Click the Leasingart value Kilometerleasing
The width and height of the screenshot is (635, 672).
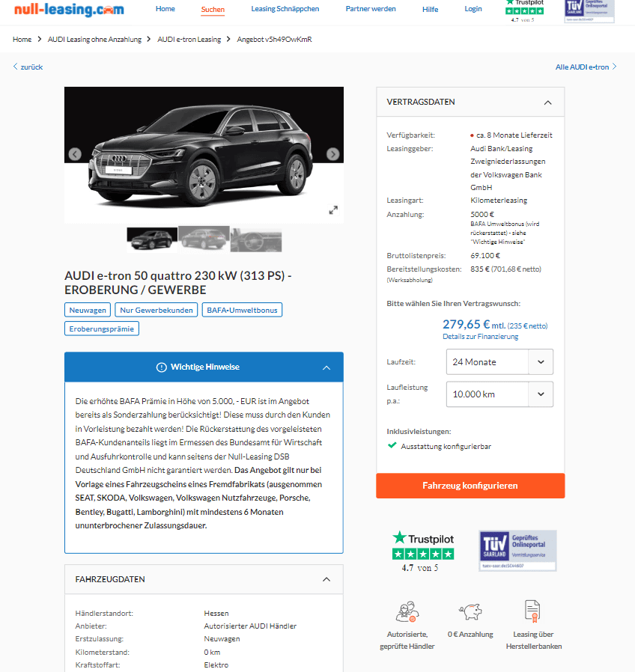[x=499, y=201]
